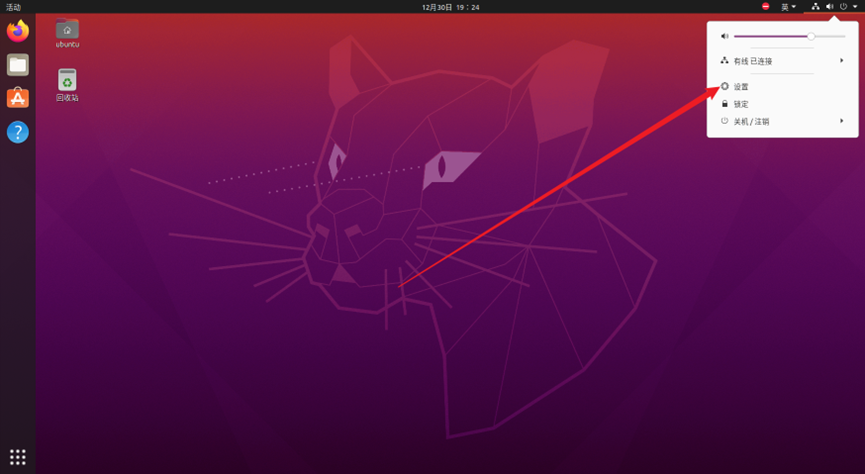The height and width of the screenshot is (474, 865).
Task: Click the system menu arrow in top bar
Action: coord(855,7)
